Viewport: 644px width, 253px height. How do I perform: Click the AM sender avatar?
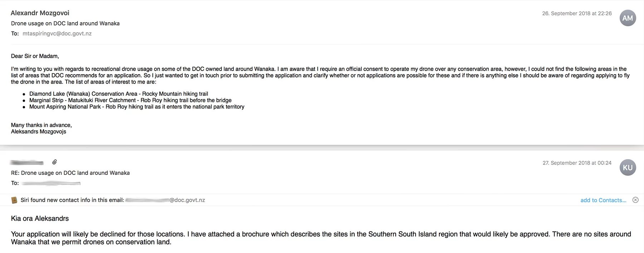coord(628,18)
